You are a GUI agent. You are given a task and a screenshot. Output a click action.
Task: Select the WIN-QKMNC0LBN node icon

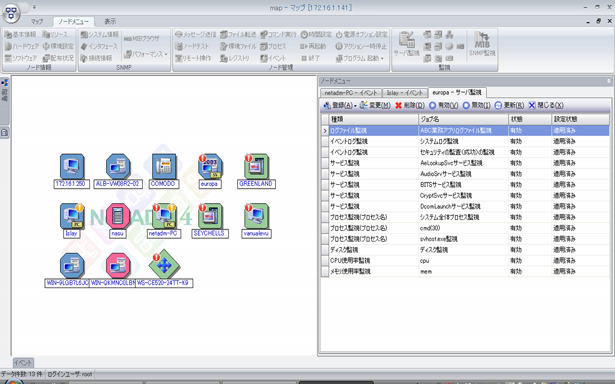click(118, 266)
